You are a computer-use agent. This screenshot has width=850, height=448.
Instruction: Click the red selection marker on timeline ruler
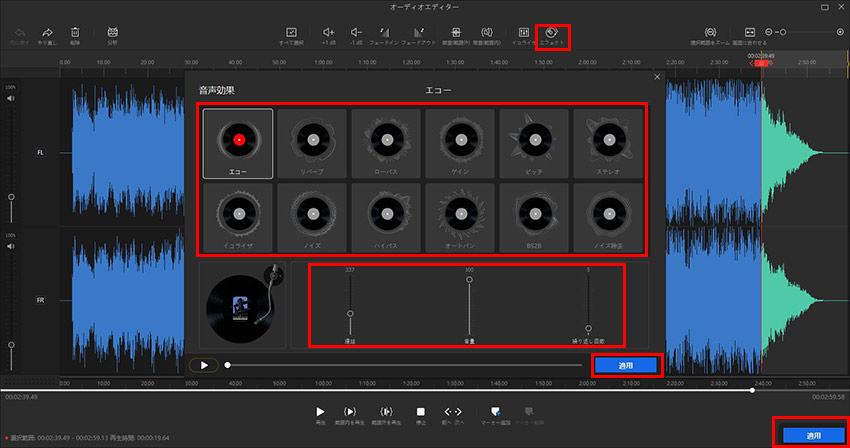pyautogui.click(x=762, y=63)
